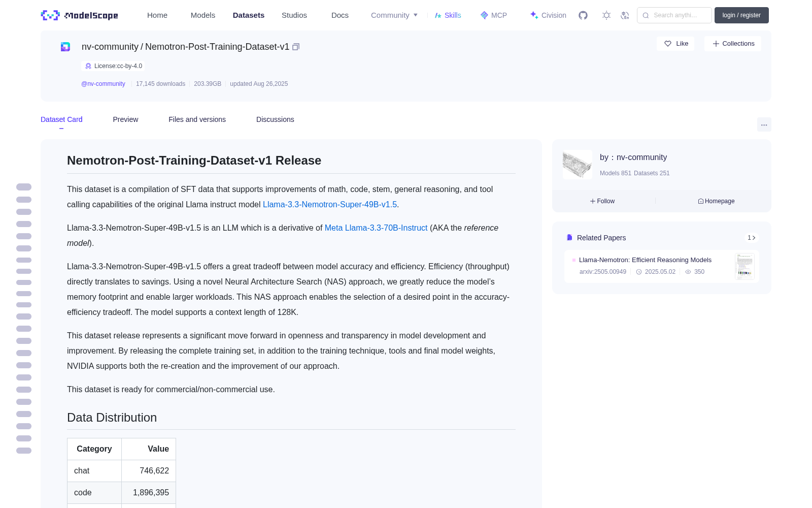Click the nv-community dataset avatar icon
The height and width of the screenshot is (508, 812).
click(65, 47)
